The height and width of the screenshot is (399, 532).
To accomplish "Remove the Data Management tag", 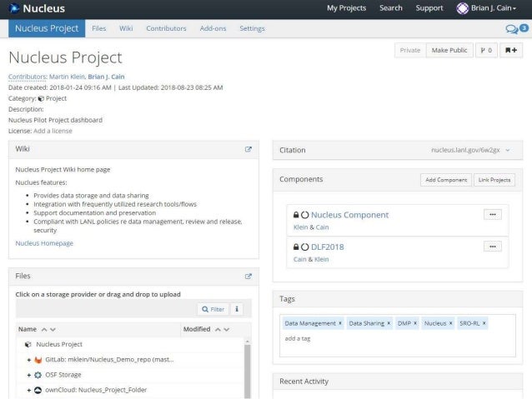I will 340,323.
